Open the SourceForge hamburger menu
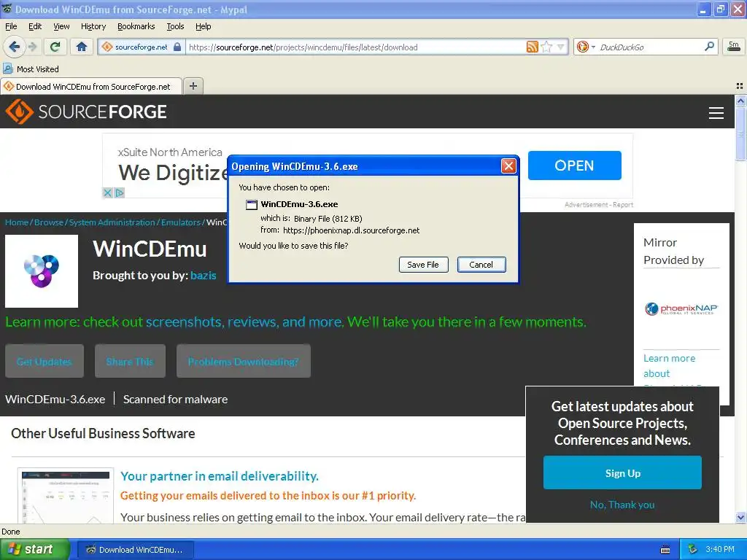 pyautogui.click(x=716, y=112)
